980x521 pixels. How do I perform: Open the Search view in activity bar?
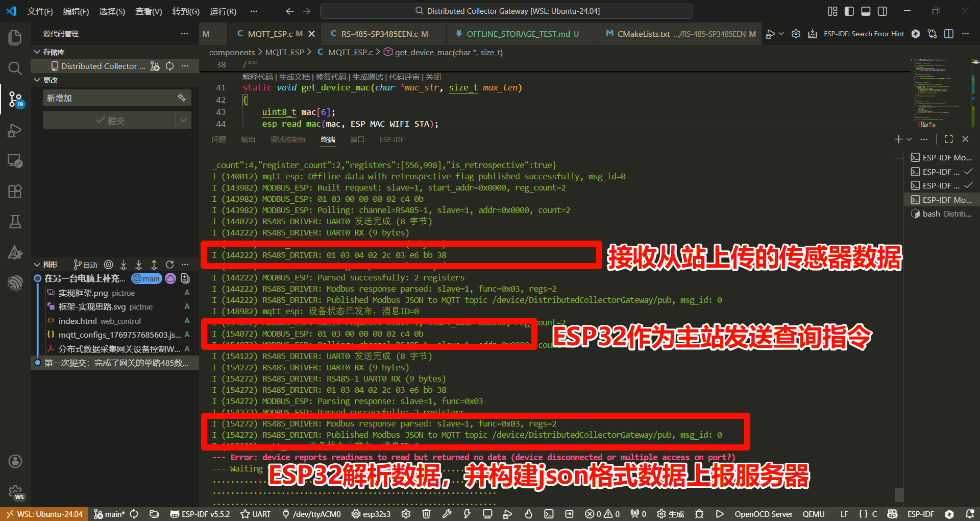point(15,68)
